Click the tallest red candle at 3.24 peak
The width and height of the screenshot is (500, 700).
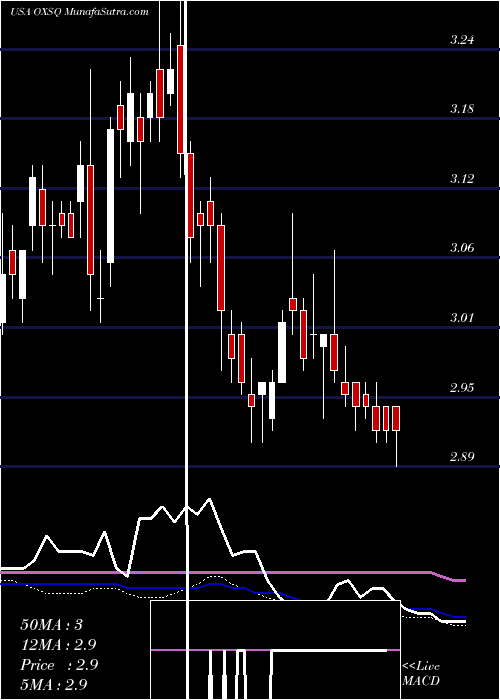(181, 99)
